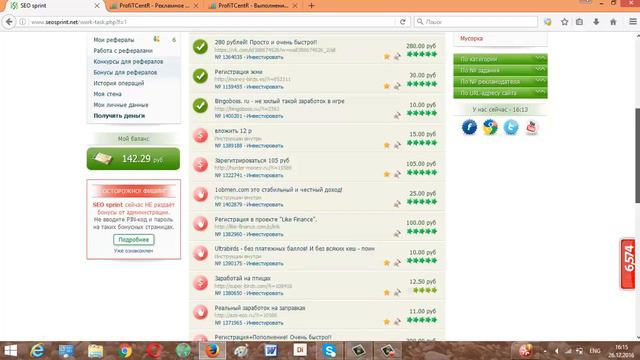
Task: Open "История операций" sidebar item
Action: coord(119,83)
